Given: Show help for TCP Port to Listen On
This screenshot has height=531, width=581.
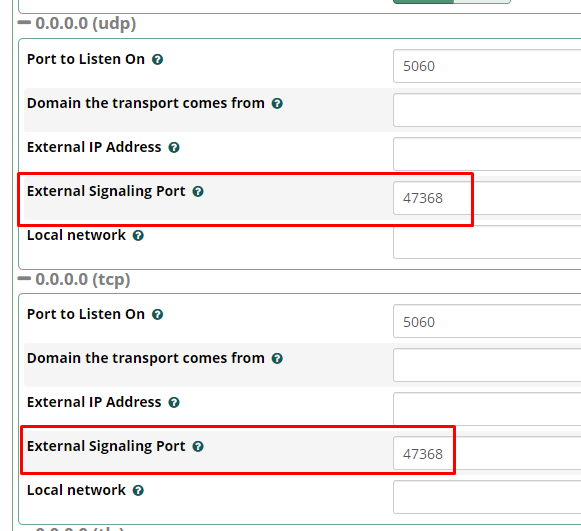Looking at the screenshot, I should (157, 315).
